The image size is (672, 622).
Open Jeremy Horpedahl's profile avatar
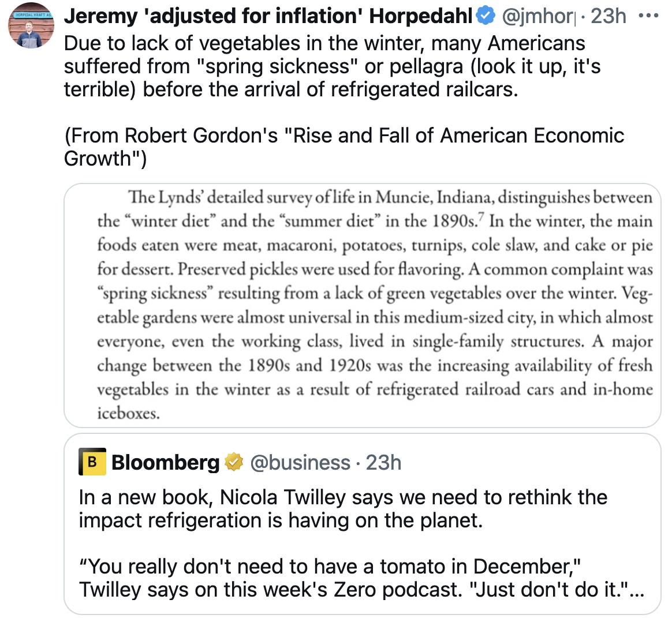31,27
